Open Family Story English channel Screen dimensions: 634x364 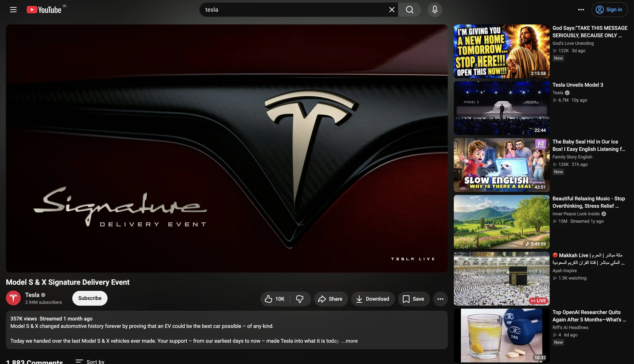tap(572, 157)
